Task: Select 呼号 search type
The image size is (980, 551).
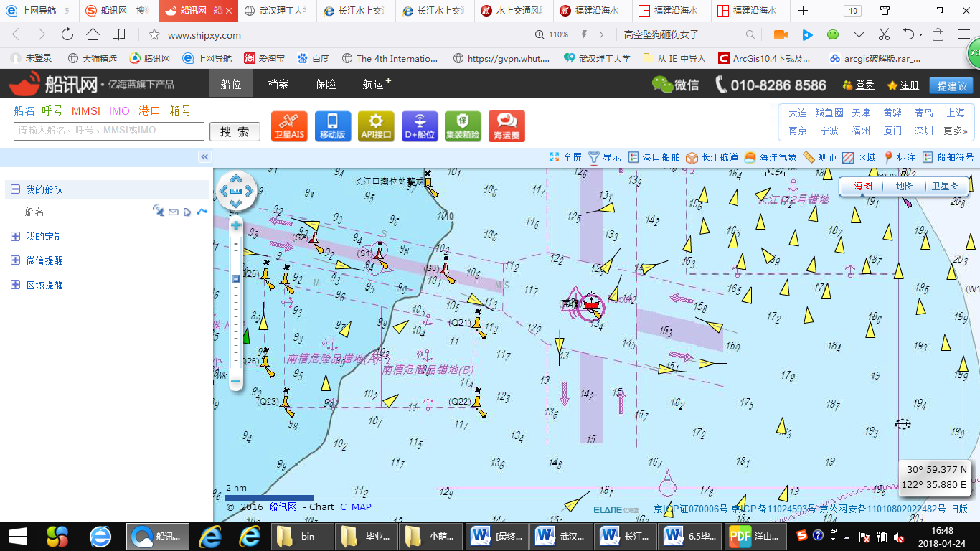Action: pyautogui.click(x=52, y=110)
